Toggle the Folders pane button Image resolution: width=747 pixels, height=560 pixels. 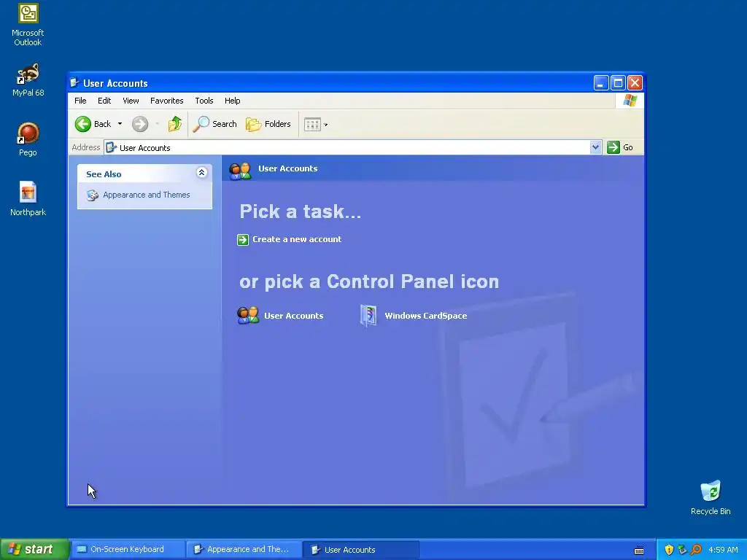tap(268, 124)
